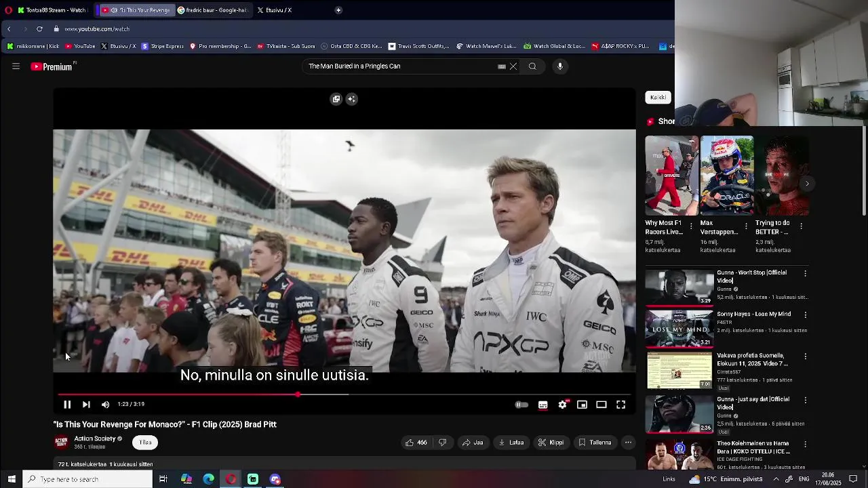Open options for Trying to do BETTER short
868x488 pixels.
pos(801,226)
